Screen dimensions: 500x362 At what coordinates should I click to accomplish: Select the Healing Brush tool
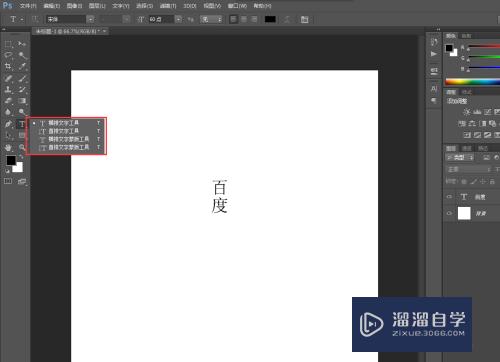(x=8, y=79)
